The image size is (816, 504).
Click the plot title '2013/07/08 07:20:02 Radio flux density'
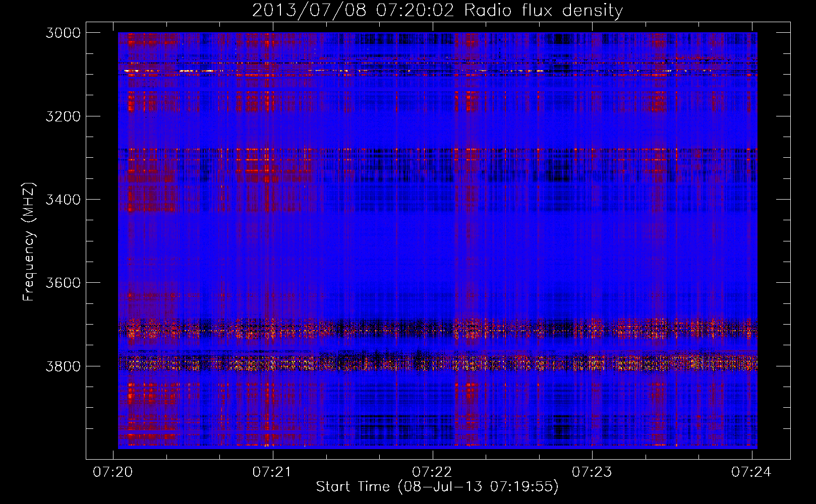437,11
